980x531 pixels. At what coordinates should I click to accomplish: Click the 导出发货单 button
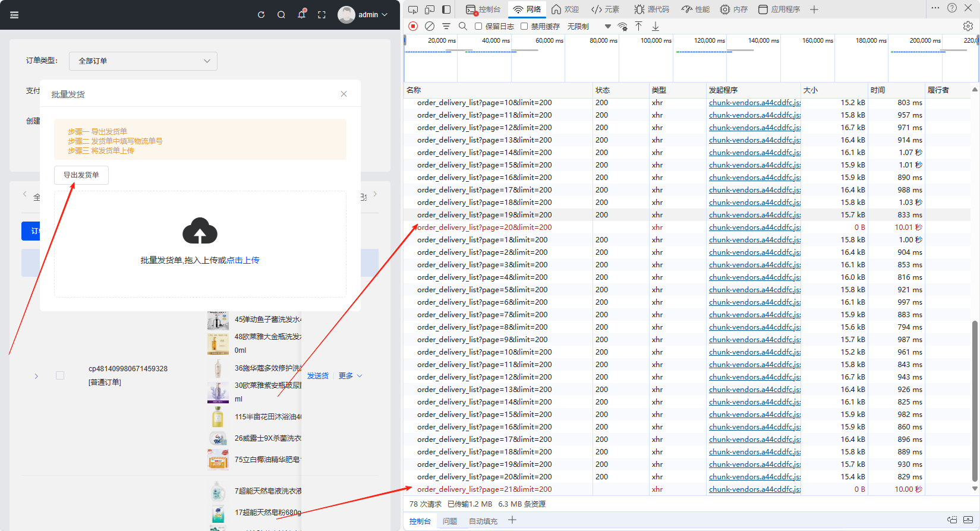click(x=81, y=175)
